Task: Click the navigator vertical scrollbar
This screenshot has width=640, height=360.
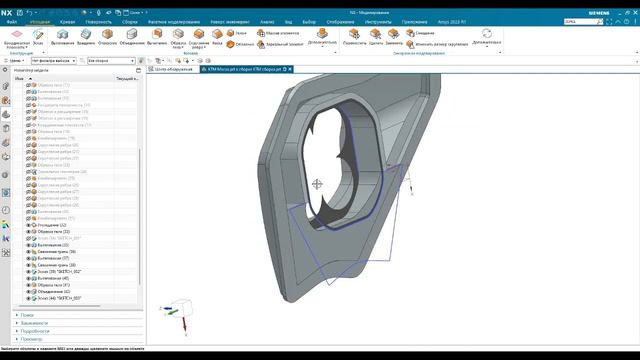Action: [139, 216]
